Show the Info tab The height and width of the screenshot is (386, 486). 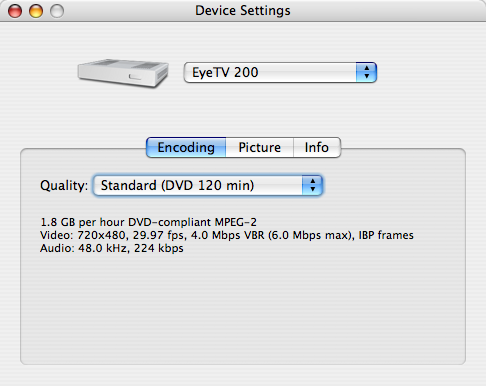click(x=317, y=147)
